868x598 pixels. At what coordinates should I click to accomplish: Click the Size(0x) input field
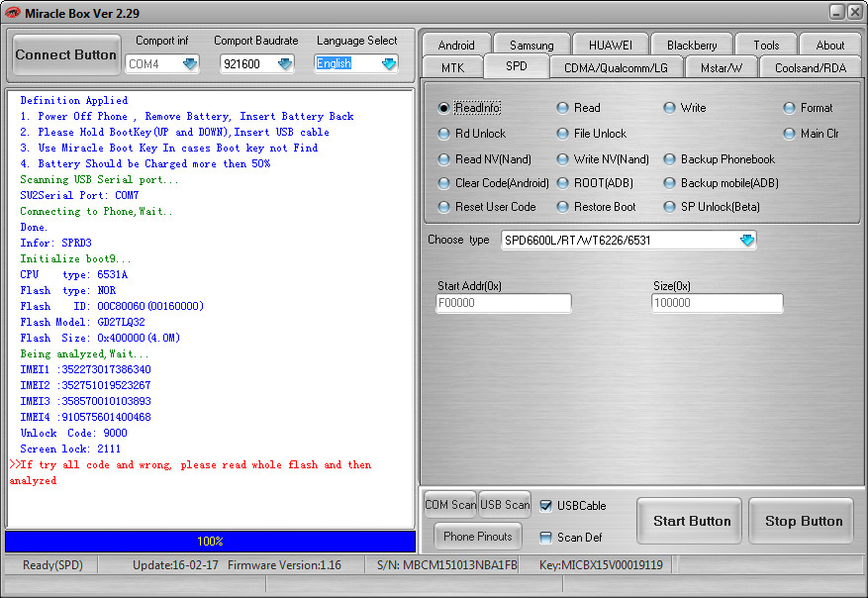[x=718, y=303]
